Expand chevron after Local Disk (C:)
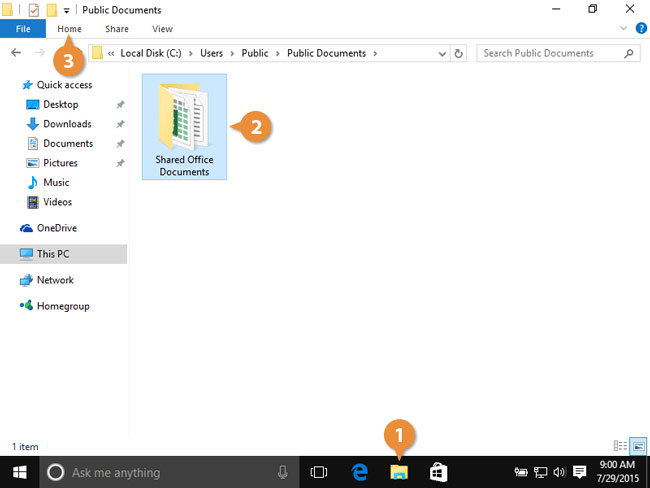Screen dimensions: 650x488 pos(190,53)
